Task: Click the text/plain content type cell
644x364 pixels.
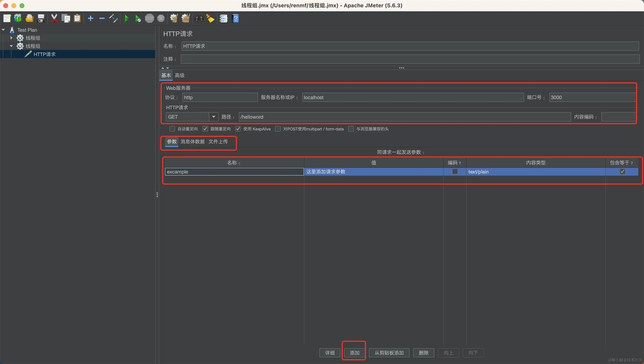Action: tap(536, 171)
